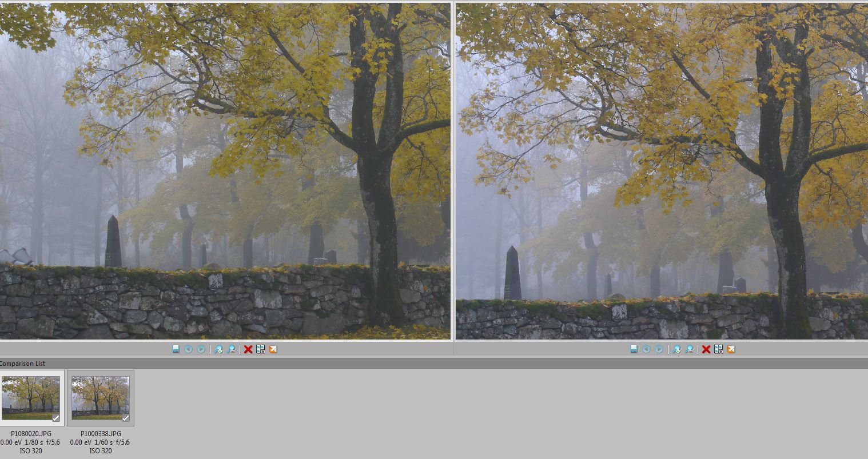
Task: Toggle the check mark on P1080020.JPG thumbnail
Action: [55, 418]
